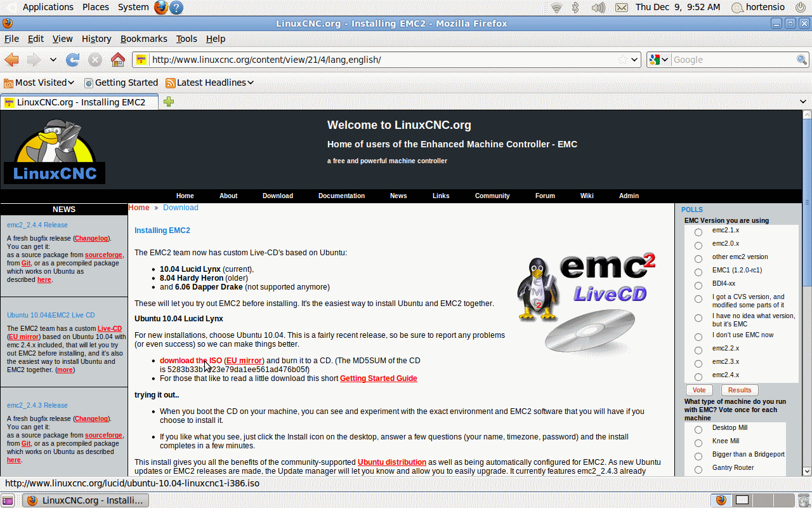The height and width of the screenshot is (508, 812).
Task: Bookmark page with the star icon
Action: click(622, 60)
